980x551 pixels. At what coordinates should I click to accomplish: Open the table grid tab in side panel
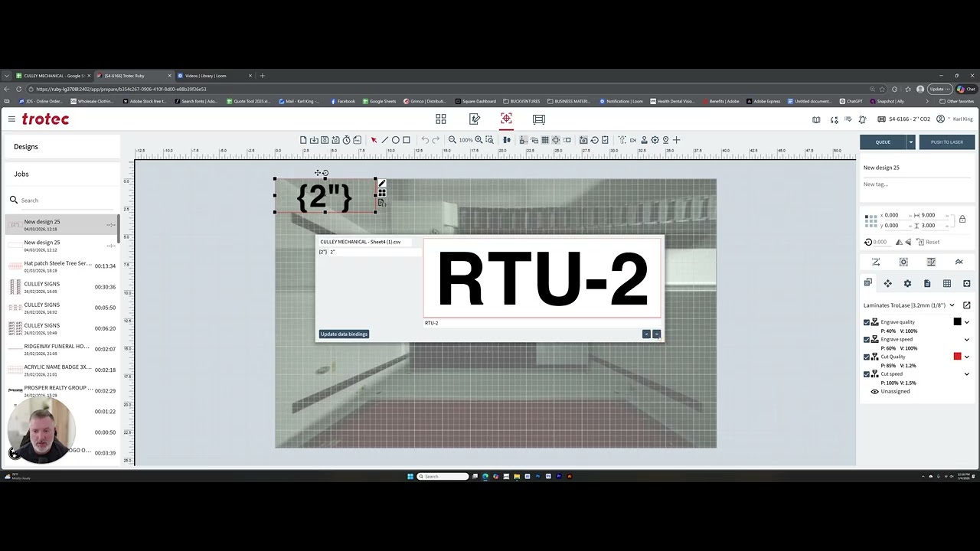point(947,283)
